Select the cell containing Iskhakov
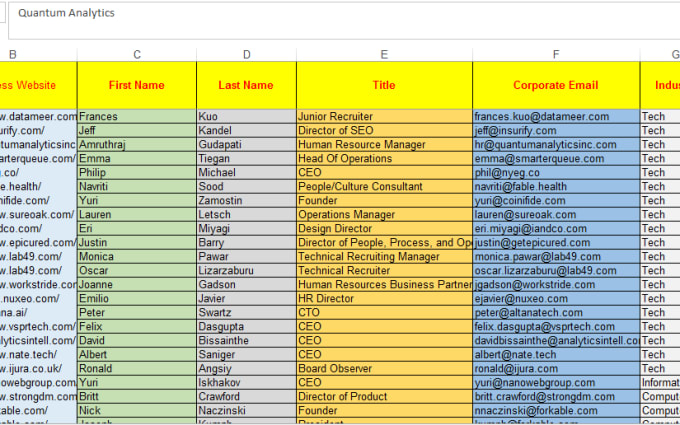 tap(247, 382)
